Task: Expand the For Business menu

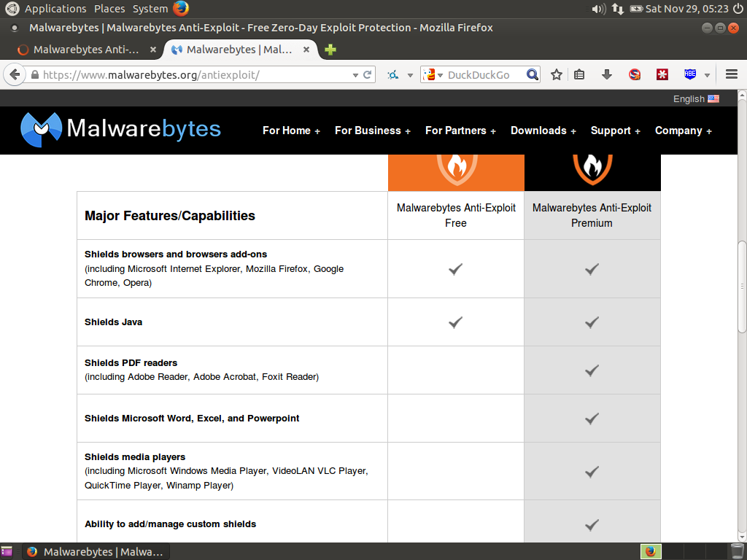Action: coord(373,131)
